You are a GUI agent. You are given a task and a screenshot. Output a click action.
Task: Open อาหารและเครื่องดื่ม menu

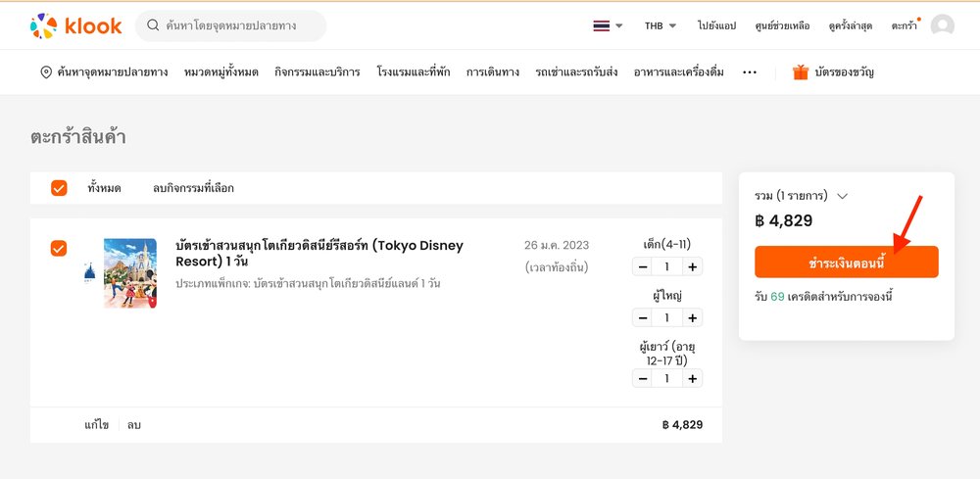(679, 72)
